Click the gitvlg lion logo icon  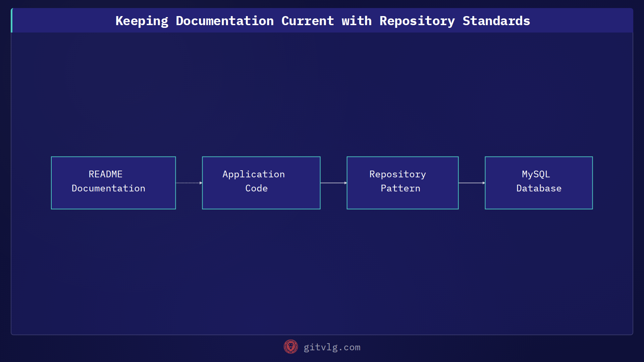(291, 347)
